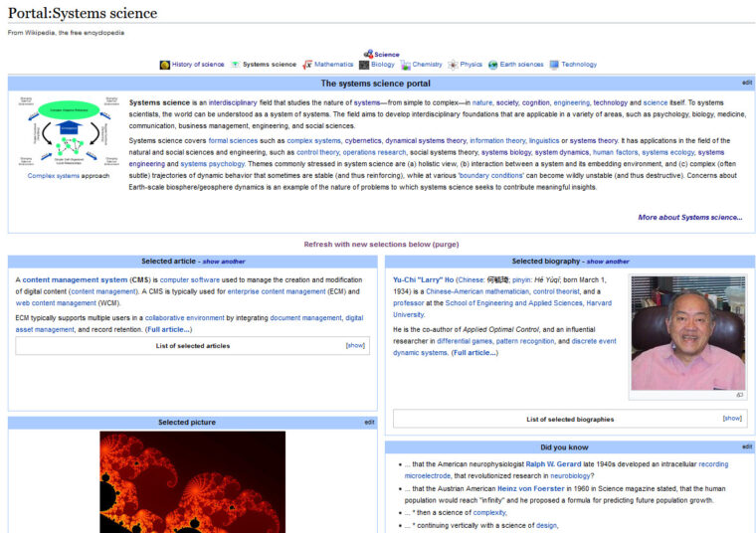Follow the control theory link
Screen dimensions: 756x533
click(x=317, y=152)
